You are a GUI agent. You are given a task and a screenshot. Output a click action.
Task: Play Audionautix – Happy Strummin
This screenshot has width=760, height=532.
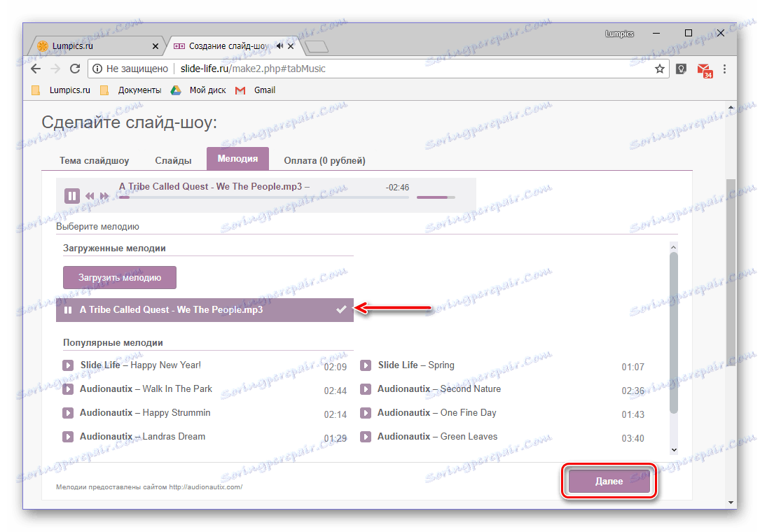(68, 413)
